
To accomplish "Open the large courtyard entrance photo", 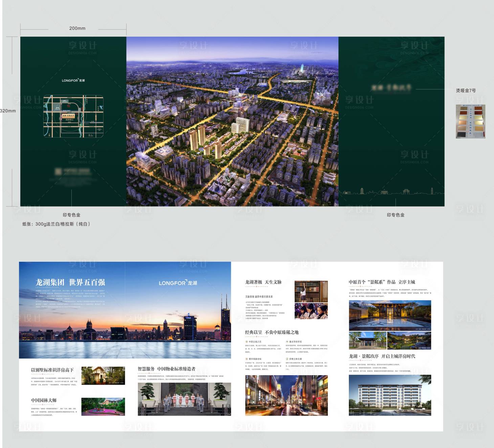I will [390, 315].
